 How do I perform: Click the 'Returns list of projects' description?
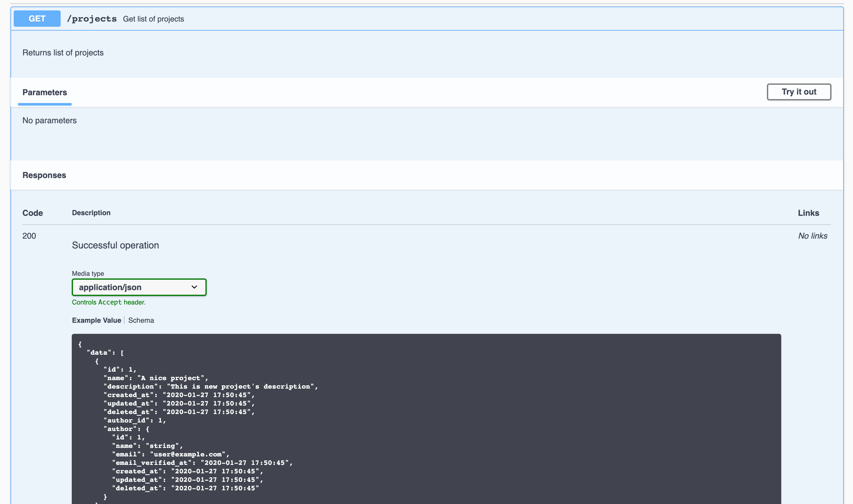coord(63,52)
